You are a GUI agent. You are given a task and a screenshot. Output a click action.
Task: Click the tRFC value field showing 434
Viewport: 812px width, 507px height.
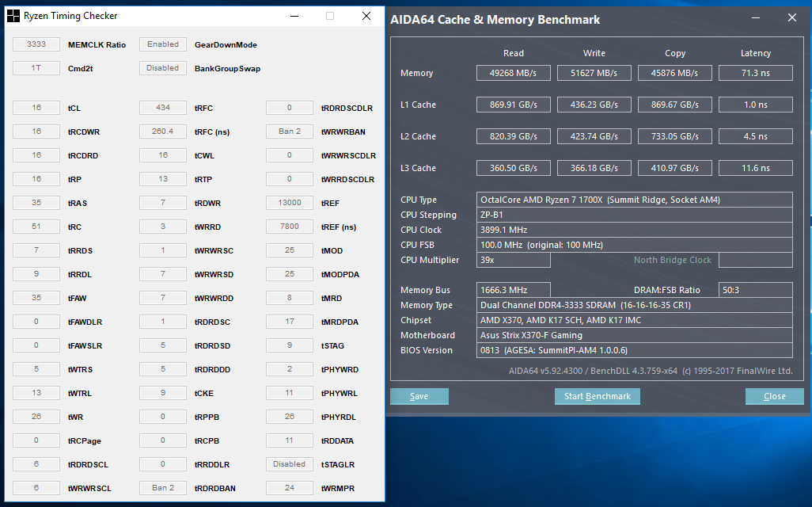tap(162, 108)
